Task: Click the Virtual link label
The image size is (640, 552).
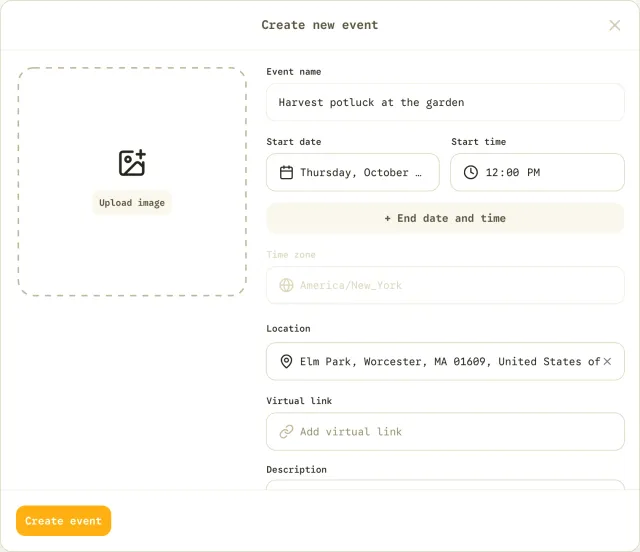Action: coord(299,401)
